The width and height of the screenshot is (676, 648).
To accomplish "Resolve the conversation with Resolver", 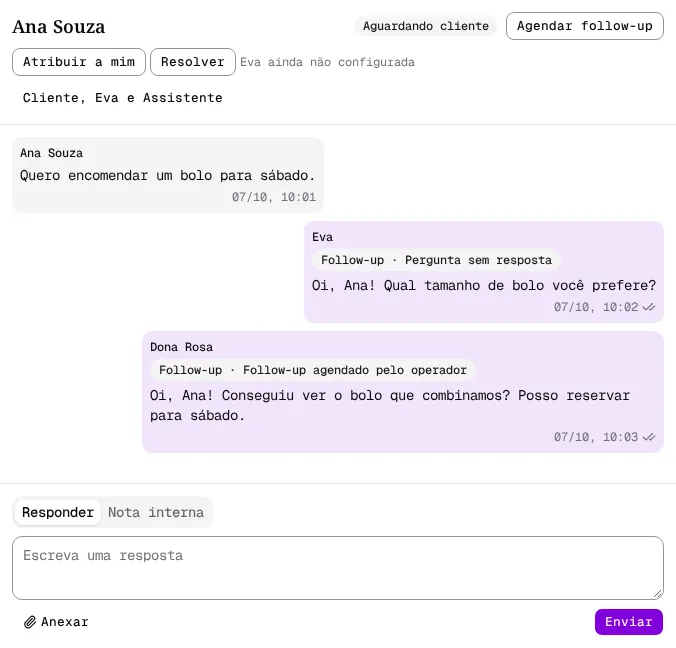I will (193, 62).
